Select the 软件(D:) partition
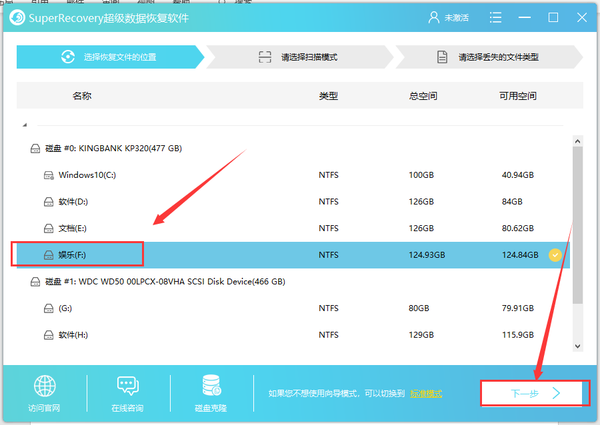Image resolution: width=600 pixels, height=425 pixels. point(293,202)
